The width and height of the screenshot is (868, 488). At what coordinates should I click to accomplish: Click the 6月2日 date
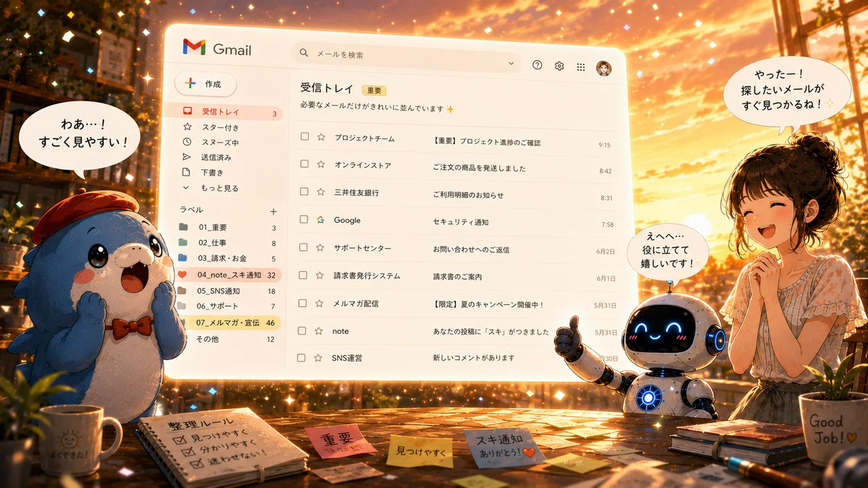(x=605, y=252)
